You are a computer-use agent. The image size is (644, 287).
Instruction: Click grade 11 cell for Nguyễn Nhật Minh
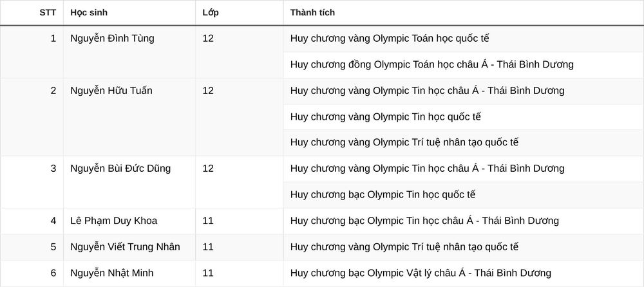click(x=208, y=273)
